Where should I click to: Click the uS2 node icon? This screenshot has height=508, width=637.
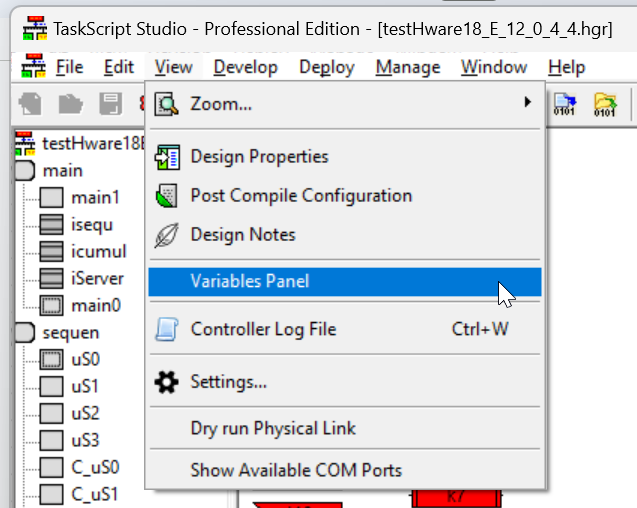51,414
